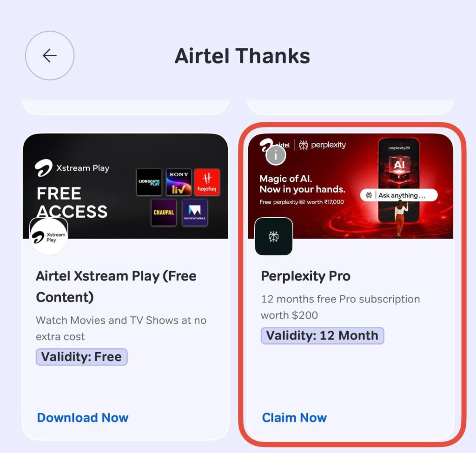Viewport: 476px width, 453px height.
Task: Tap the back arrow button
Action: (x=50, y=56)
